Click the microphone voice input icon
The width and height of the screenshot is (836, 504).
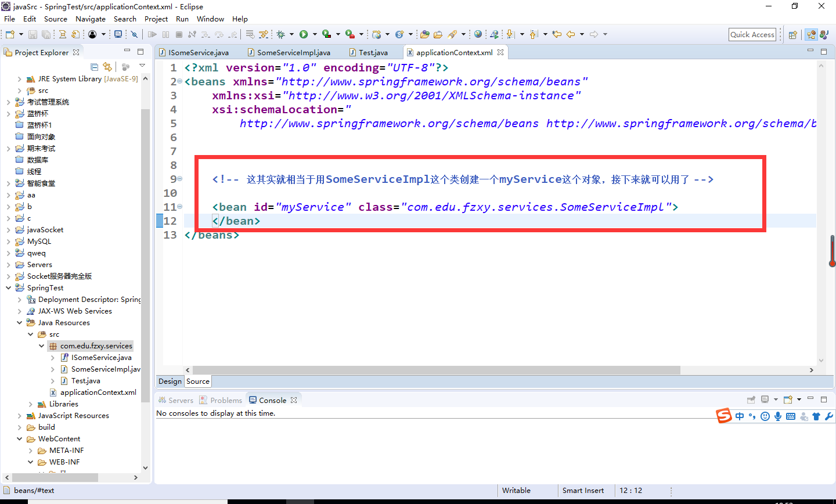tap(778, 416)
